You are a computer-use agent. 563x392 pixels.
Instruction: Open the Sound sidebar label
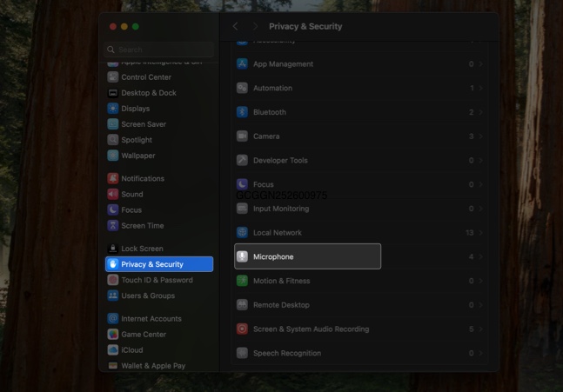tap(132, 194)
